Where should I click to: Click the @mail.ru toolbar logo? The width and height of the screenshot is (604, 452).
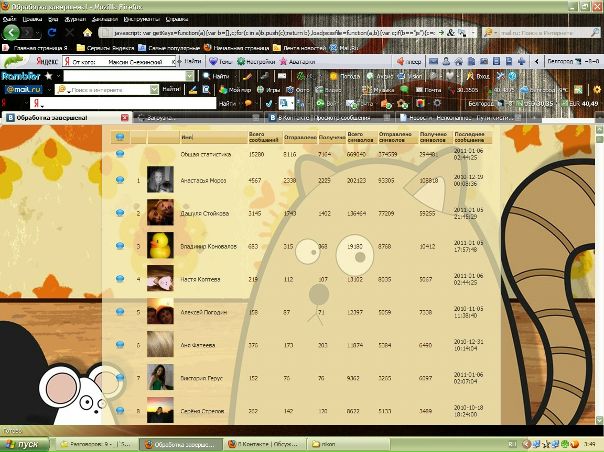tap(20, 89)
